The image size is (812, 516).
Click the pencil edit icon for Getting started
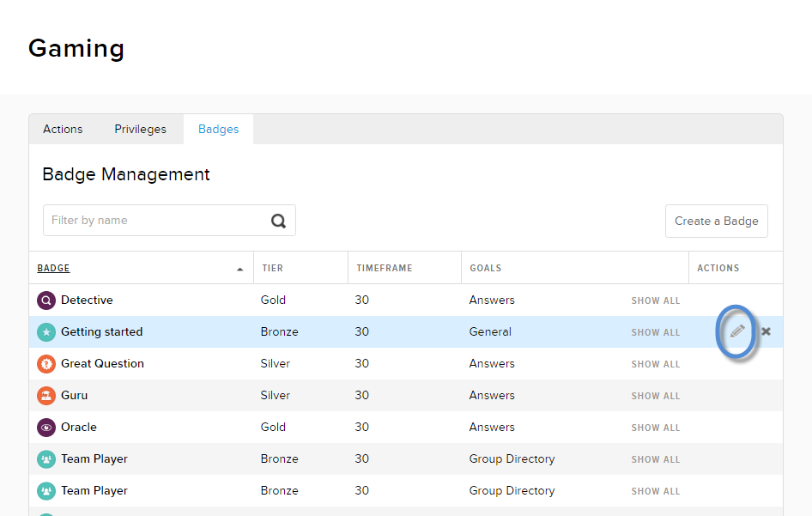pyautogui.click(x=737, y=331)
